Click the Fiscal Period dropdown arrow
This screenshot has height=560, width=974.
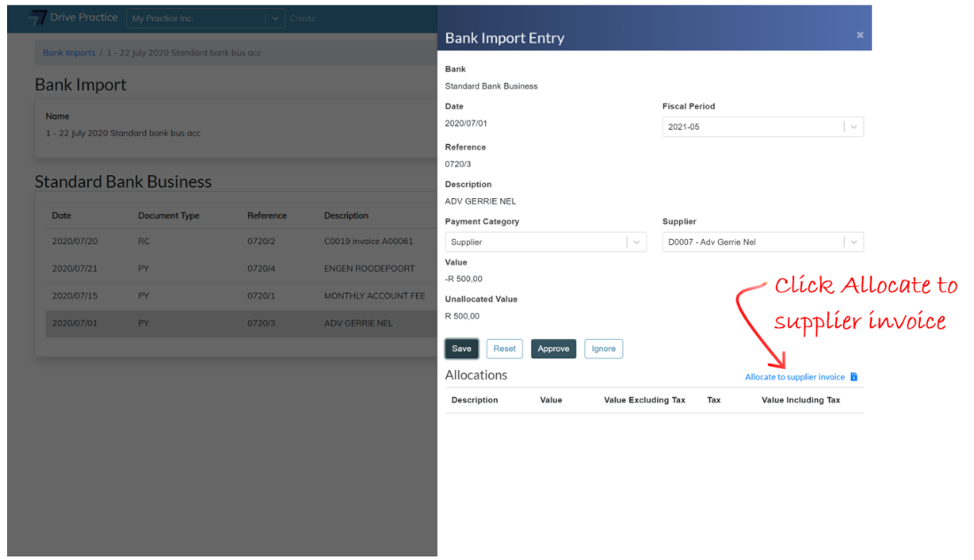click(x=854, y=127)
